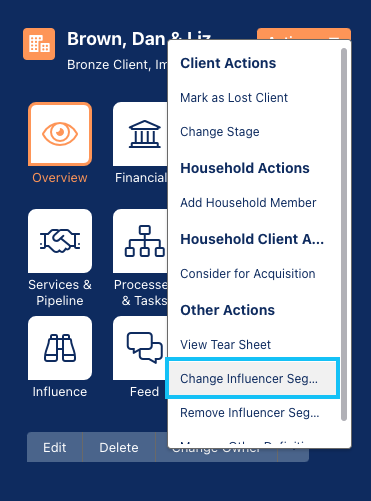
Task: Choose Mark as Lost Client
Action: click(x=234, y=98)
